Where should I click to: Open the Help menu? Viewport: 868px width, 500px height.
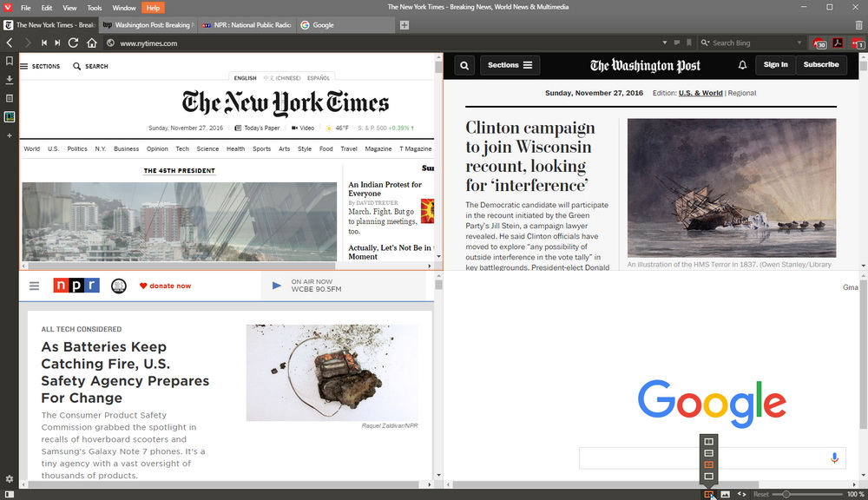[154, 8]
